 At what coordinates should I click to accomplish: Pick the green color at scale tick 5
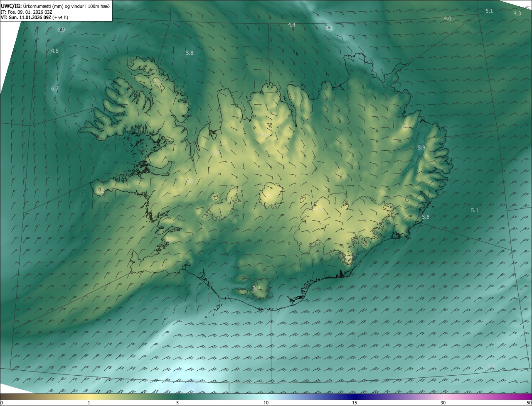(177, 396)
